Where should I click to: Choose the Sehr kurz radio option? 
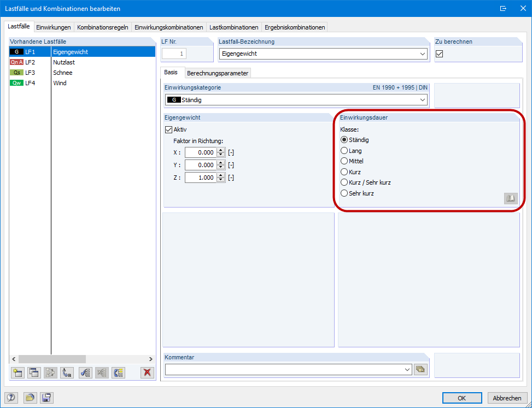coord(357,193)
